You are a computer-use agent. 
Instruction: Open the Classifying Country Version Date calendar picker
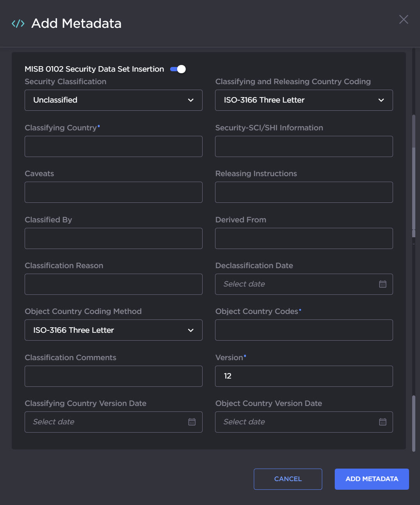[x=192, y=422]
